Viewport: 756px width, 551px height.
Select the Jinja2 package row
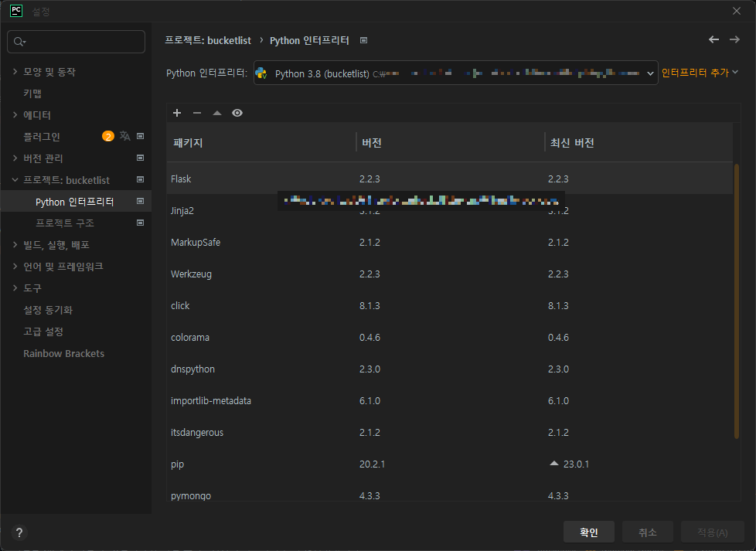point(449,211)
